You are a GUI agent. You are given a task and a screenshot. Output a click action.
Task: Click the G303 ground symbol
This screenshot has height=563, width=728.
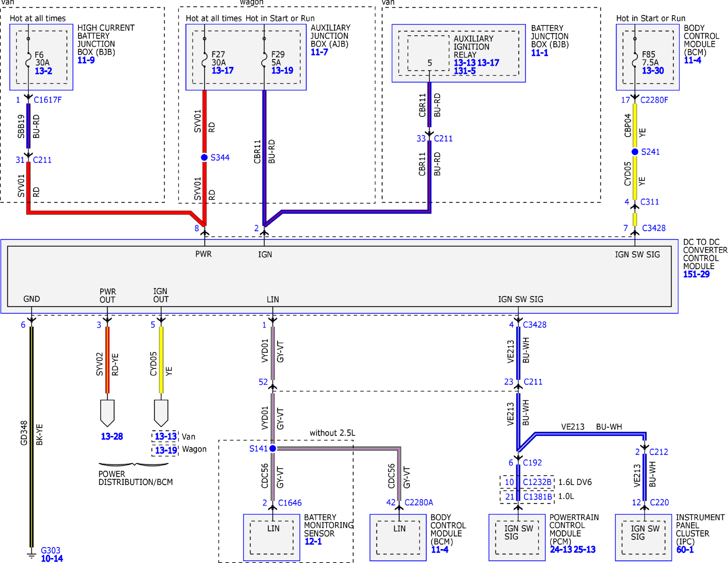pyautogui.click(x=31, y=554)
